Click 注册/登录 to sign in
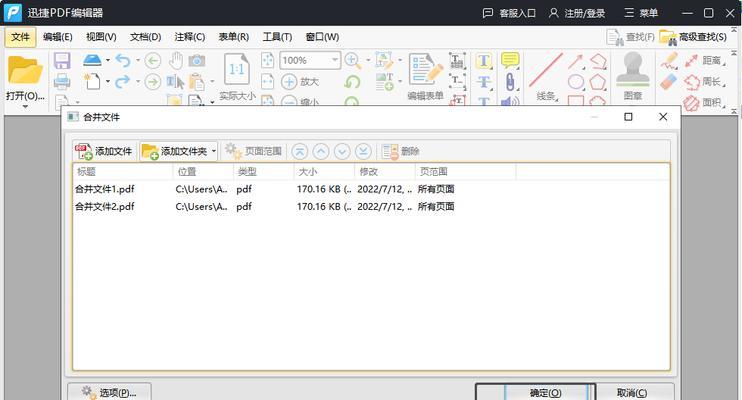Image resolution: width=742 pixels, height=400 pixels. (x=577, y=13)
